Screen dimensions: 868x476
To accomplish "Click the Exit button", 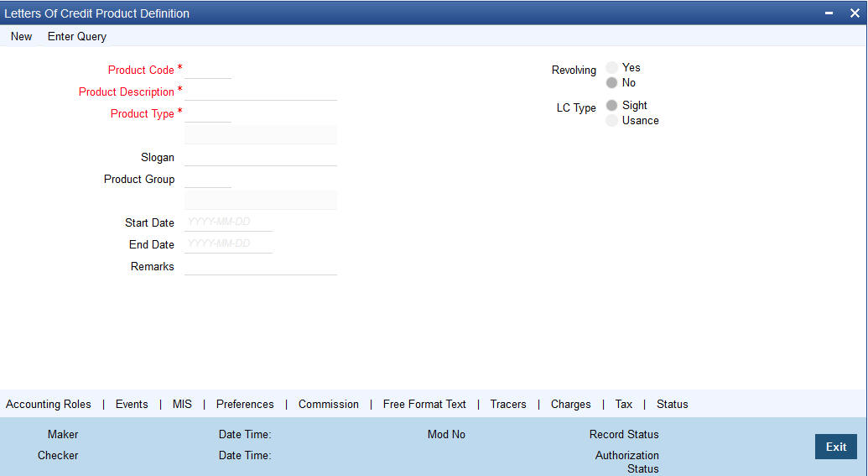I will (x=836, y=447).
